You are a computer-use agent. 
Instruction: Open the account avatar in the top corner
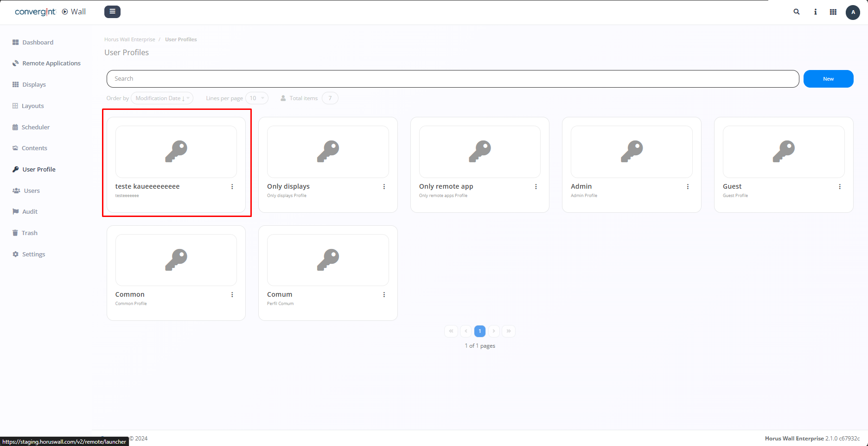pos(853,12)
